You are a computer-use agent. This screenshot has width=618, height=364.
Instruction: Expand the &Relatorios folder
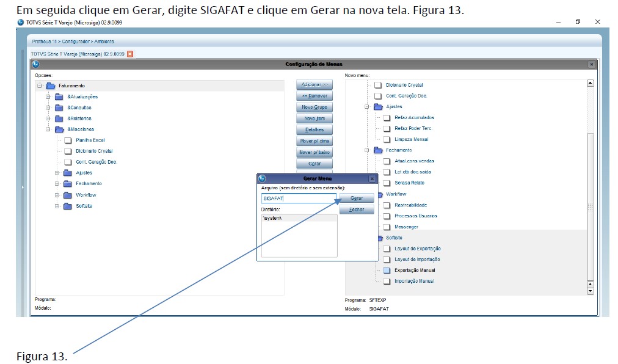point(48,118)
